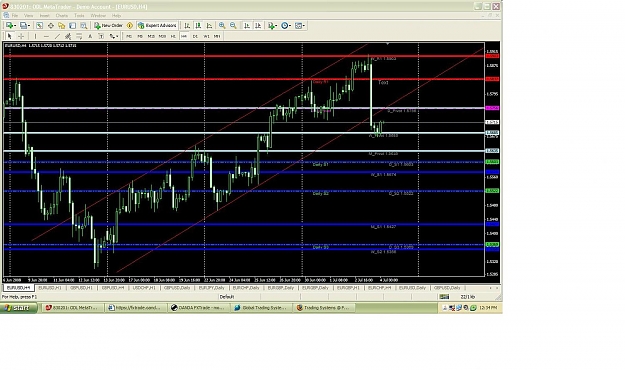This screenshot has height=370, width=625.
Task: Switch to the EURUSD,Daily chart tab
Action: (x=413, y=287)
